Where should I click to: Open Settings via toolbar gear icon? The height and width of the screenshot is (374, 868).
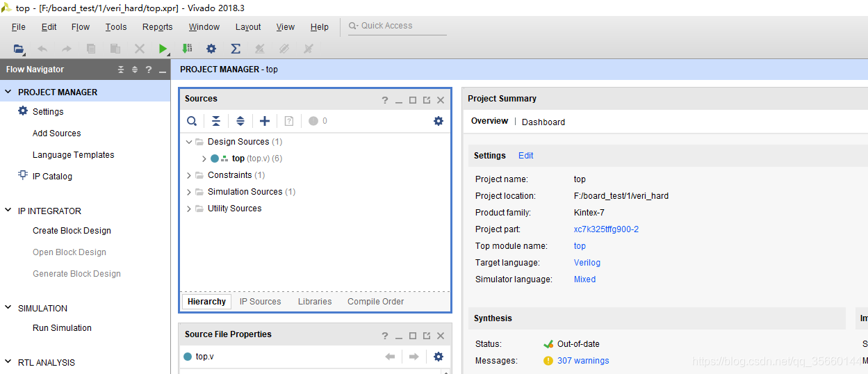[x=211, y=49]
